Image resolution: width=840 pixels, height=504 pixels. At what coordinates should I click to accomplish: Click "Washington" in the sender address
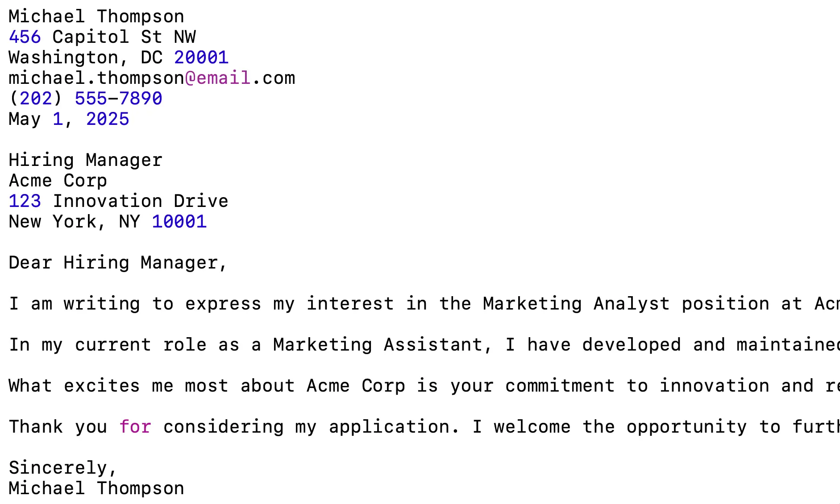point(63,58)
